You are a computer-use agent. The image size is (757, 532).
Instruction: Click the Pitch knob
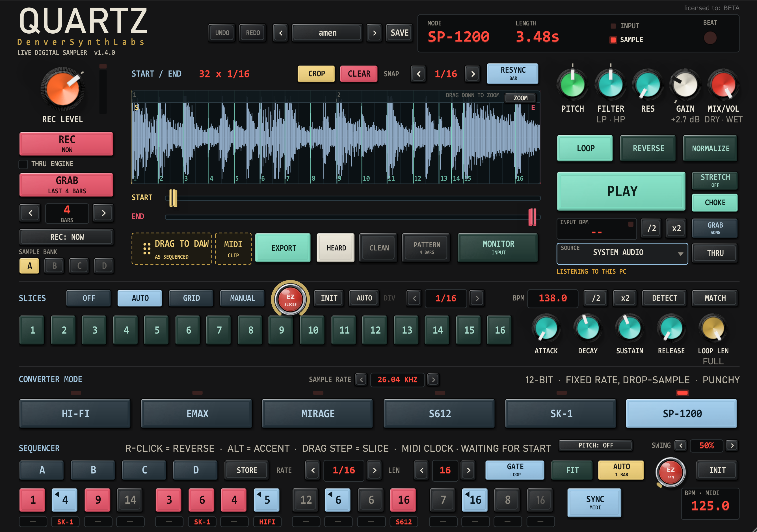572,85
